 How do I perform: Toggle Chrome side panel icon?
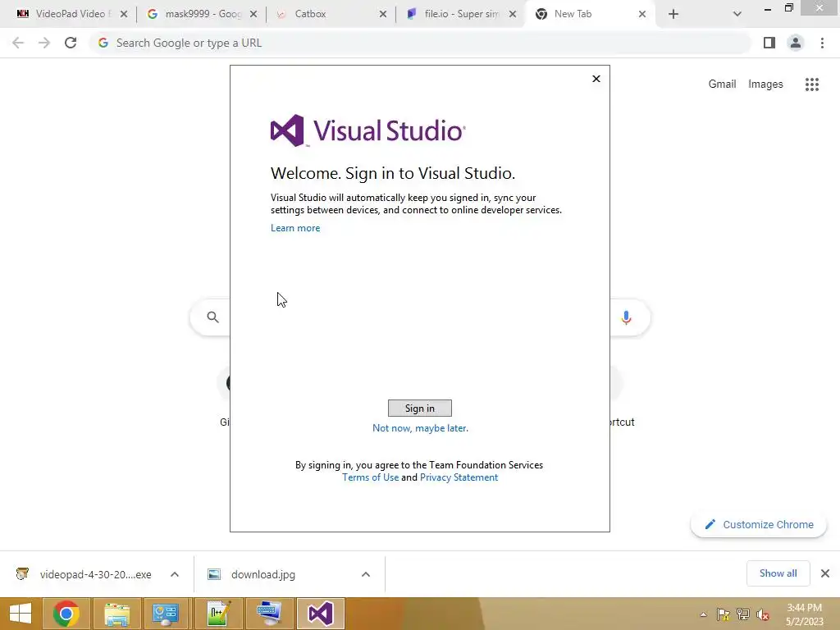(x=769, y=43)
